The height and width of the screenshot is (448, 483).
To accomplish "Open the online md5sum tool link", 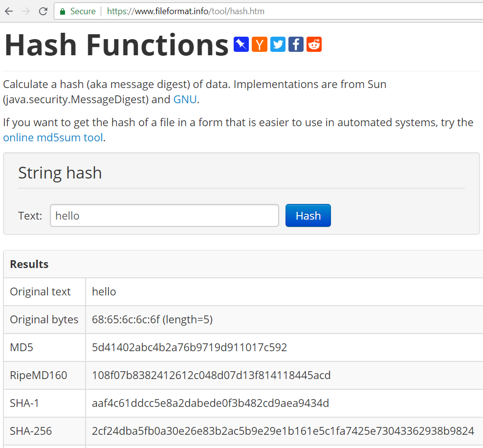I will (x=53, y=137).
